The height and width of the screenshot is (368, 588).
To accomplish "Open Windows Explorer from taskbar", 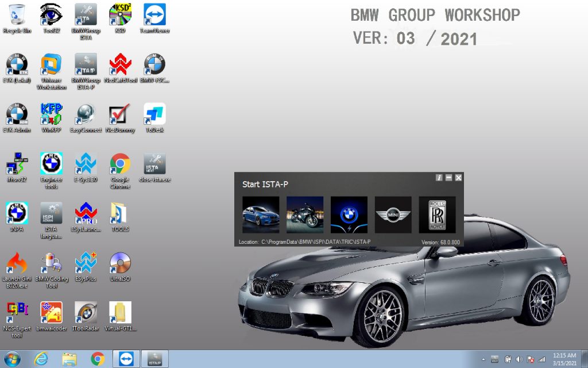I will (69, 359).
